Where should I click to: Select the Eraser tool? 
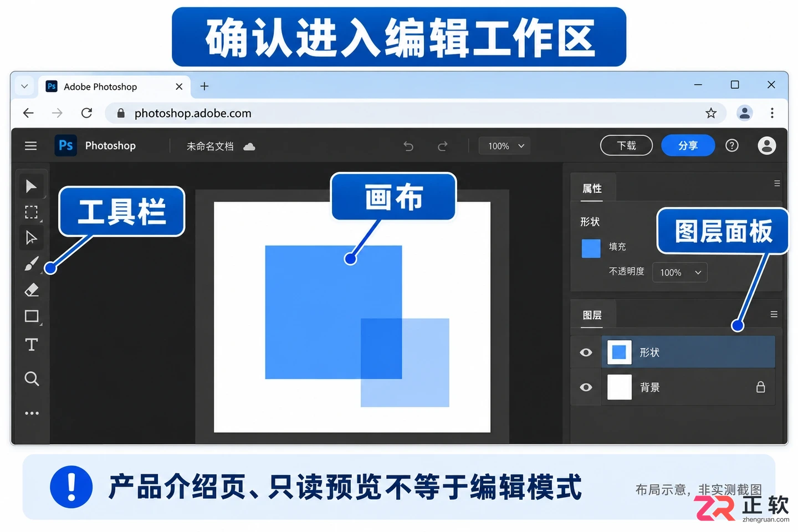pos(32,290)
